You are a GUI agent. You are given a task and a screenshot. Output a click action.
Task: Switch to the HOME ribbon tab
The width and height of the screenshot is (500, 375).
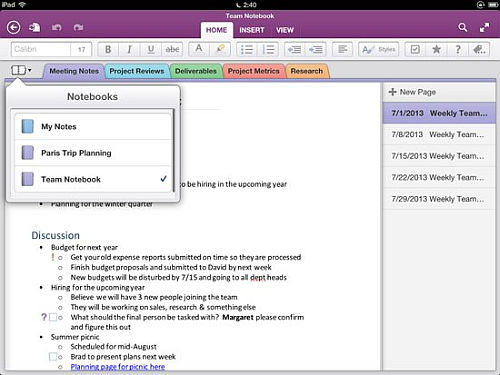[216, 30]
